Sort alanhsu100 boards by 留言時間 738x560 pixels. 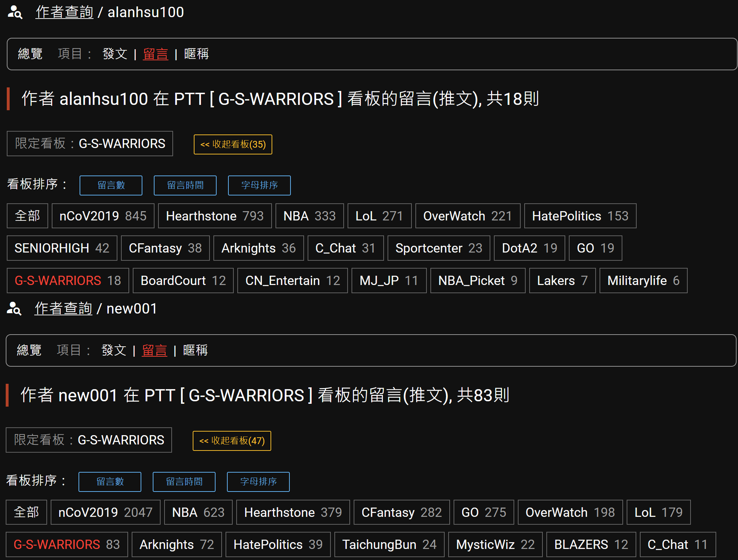185,185
